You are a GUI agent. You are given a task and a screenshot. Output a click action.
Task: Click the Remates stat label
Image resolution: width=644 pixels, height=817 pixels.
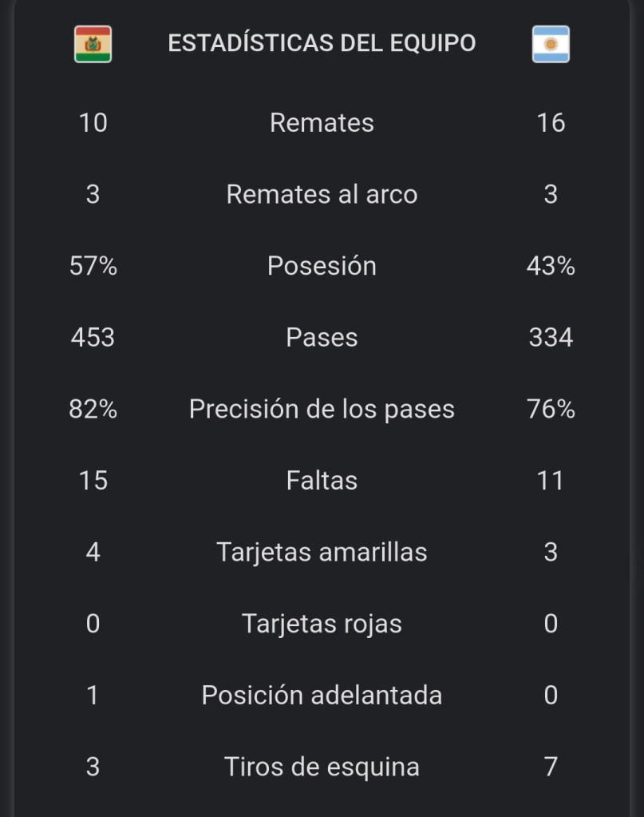[322, 123]
